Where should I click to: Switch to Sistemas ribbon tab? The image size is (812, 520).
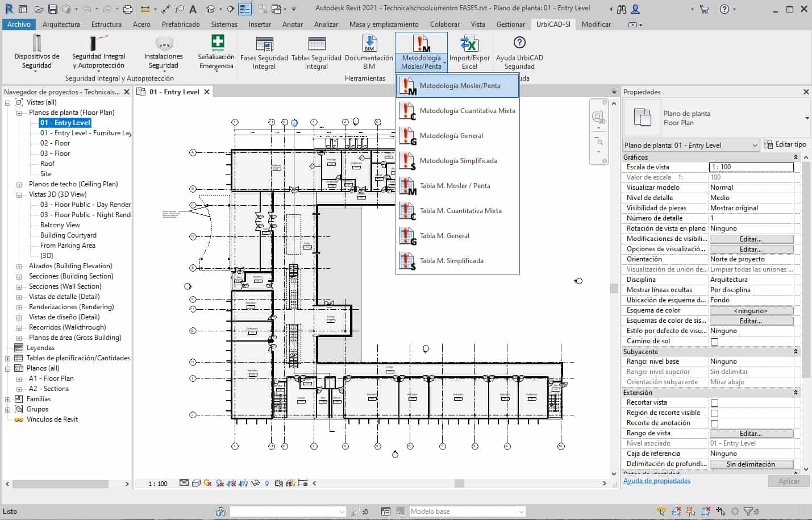[224, 24]
